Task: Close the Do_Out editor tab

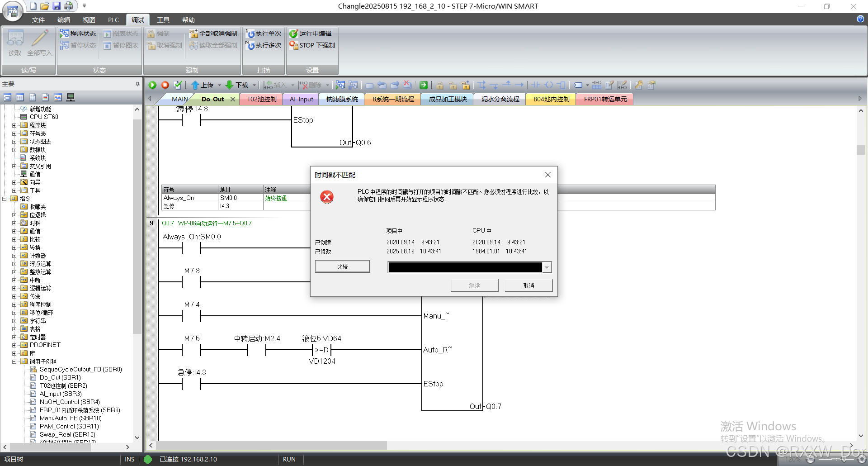Action: click(233, 99)
